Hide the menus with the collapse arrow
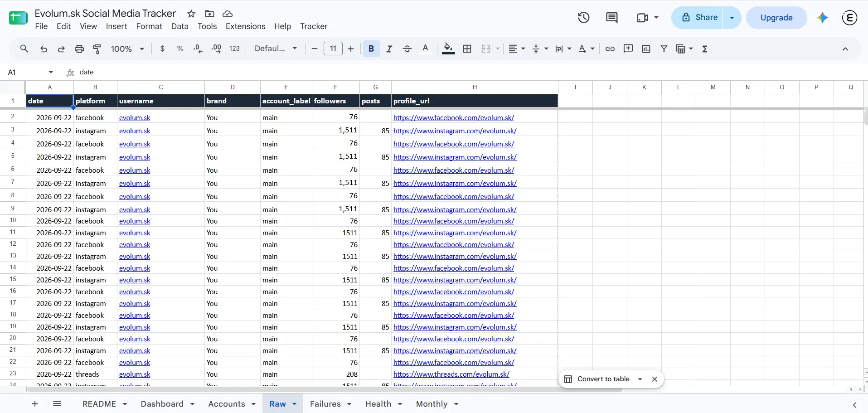Viewport: 868px width, 413px height. coord(845,49)
